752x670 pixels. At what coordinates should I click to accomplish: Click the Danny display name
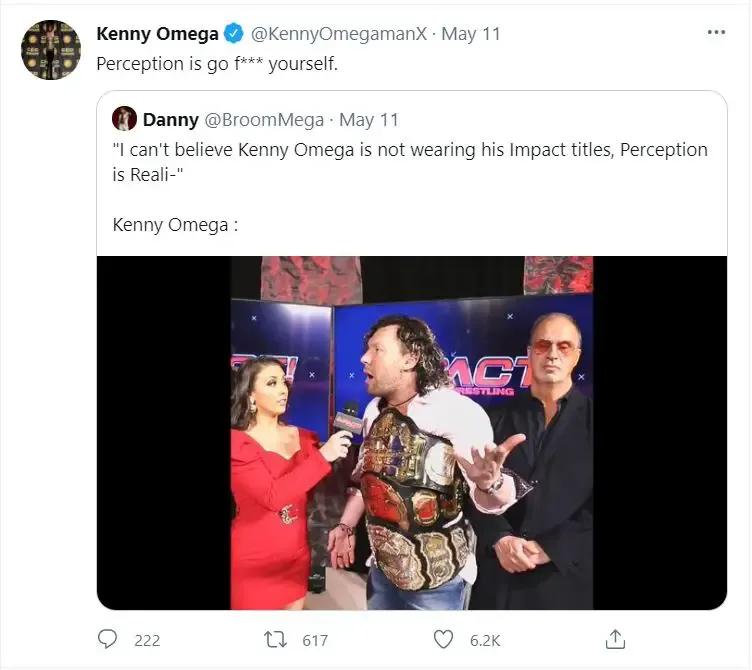tap(170, 120)
